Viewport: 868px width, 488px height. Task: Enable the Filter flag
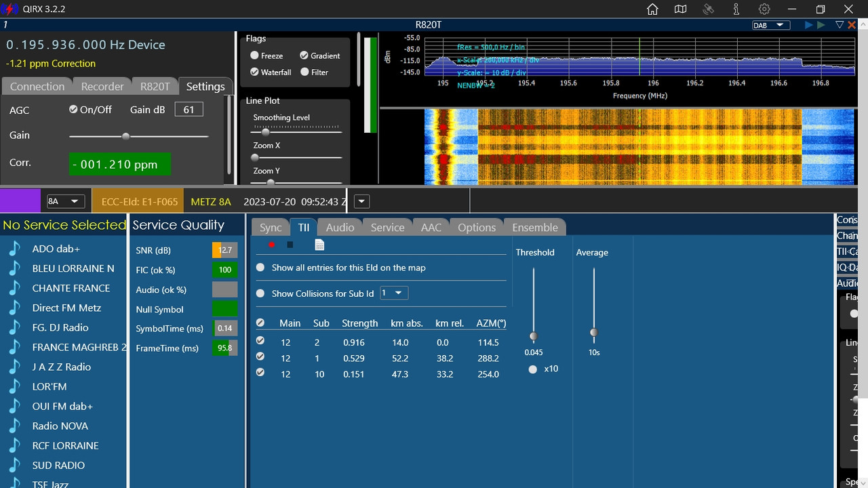point(304,72)
